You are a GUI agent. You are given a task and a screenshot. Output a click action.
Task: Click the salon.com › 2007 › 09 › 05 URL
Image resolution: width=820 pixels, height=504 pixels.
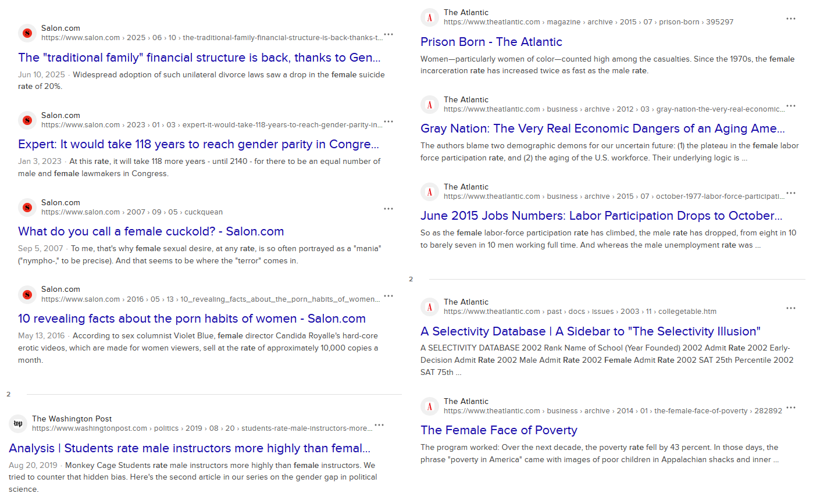(132, 212)
